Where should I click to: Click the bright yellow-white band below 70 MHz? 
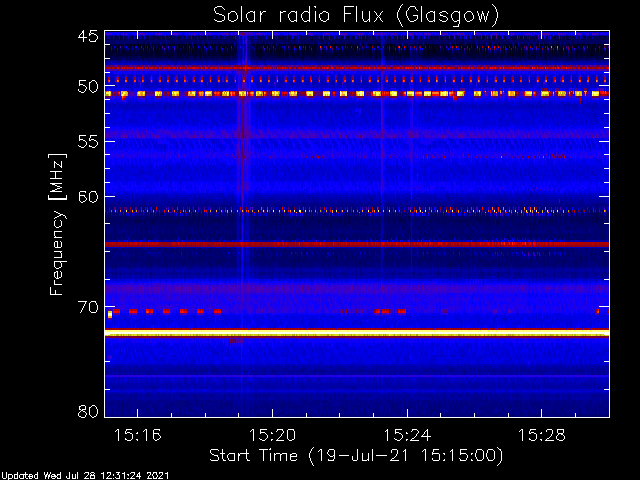[x=357, y=333]
